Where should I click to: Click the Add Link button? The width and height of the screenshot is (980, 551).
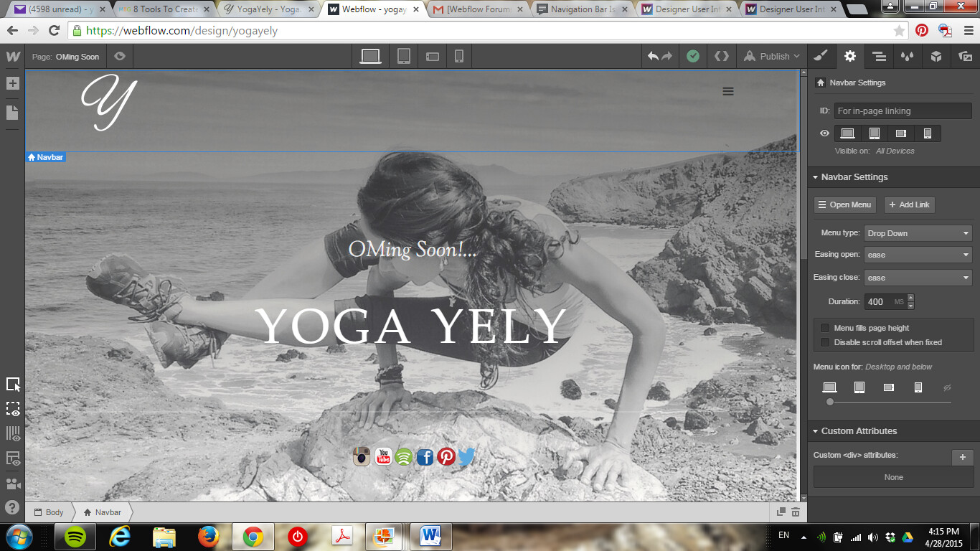point(909,204)
